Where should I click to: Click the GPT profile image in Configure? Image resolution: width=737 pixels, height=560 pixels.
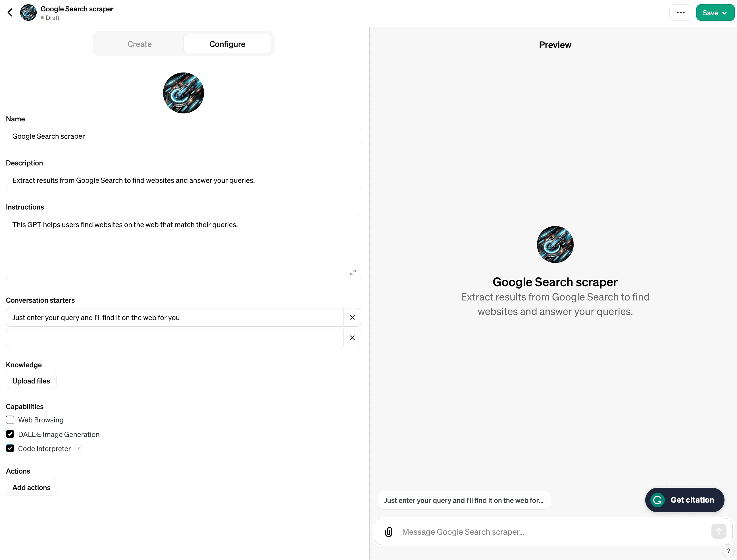click(x=183, y=93)
